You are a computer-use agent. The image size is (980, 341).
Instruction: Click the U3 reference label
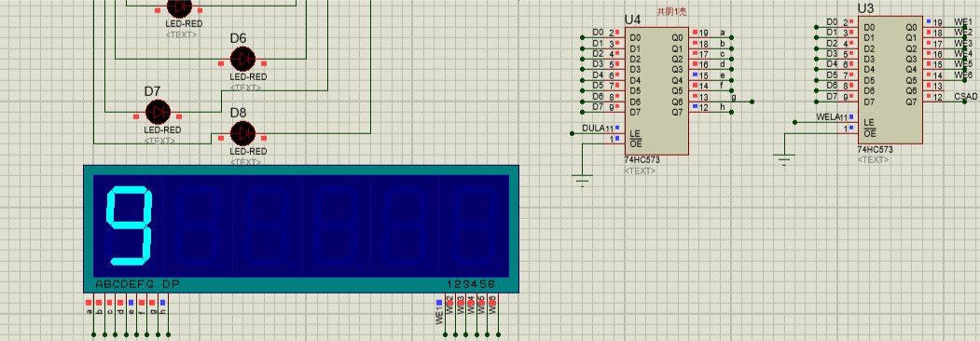click(x=865, y=8)
